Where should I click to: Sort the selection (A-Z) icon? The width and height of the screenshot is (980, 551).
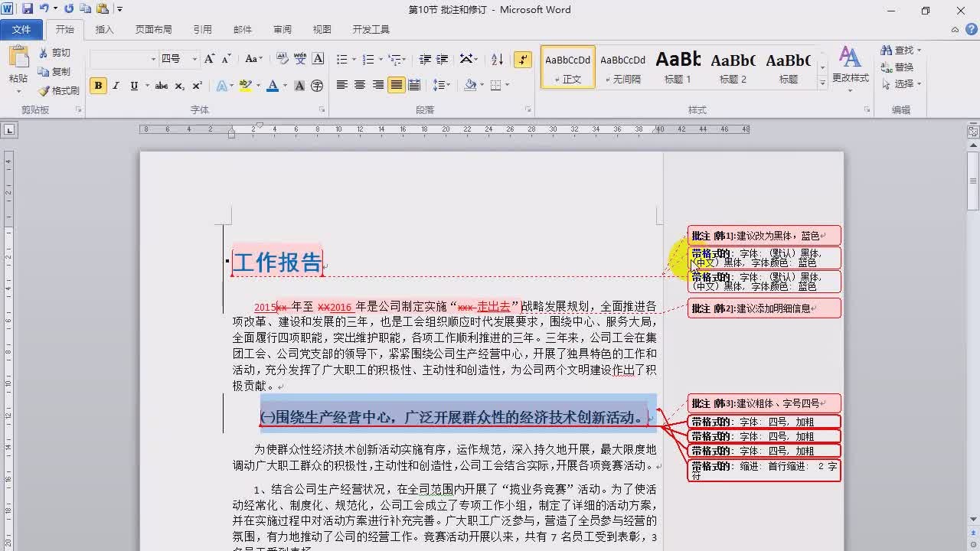pyautogui.click(x=497, y=59)
